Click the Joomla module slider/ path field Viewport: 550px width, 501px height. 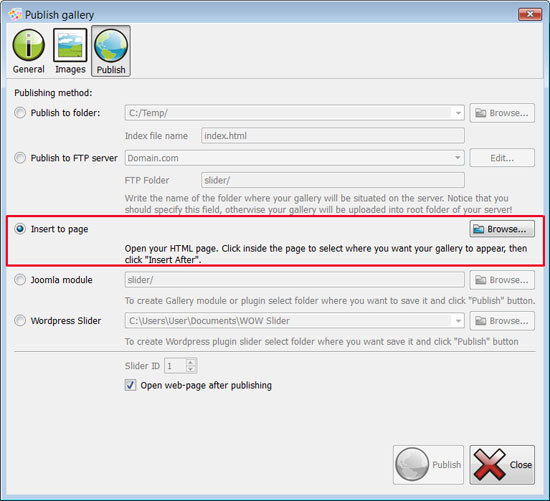click(295, 280)
